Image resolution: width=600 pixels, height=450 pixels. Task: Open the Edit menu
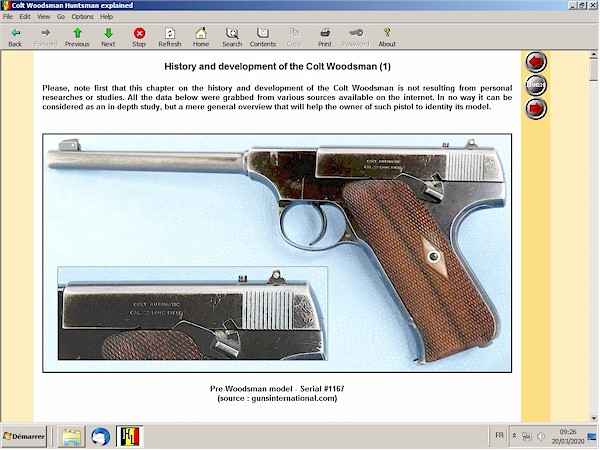(25, 16)
